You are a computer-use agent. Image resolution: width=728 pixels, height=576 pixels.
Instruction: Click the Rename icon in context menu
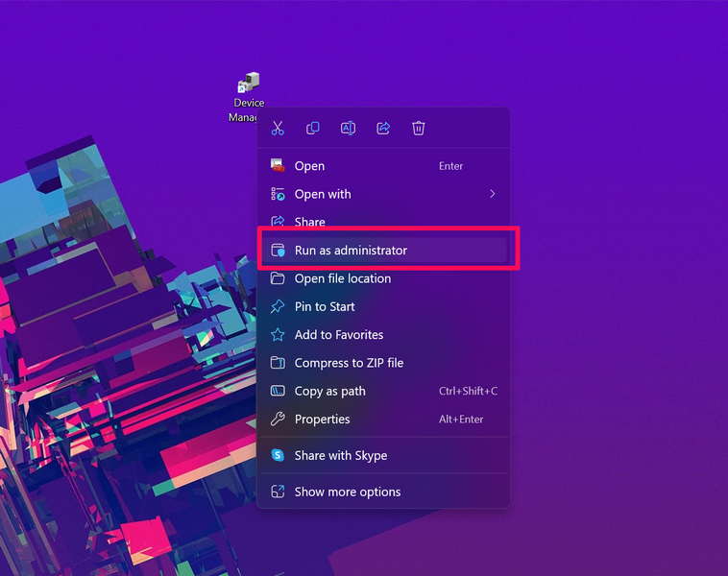348,129
